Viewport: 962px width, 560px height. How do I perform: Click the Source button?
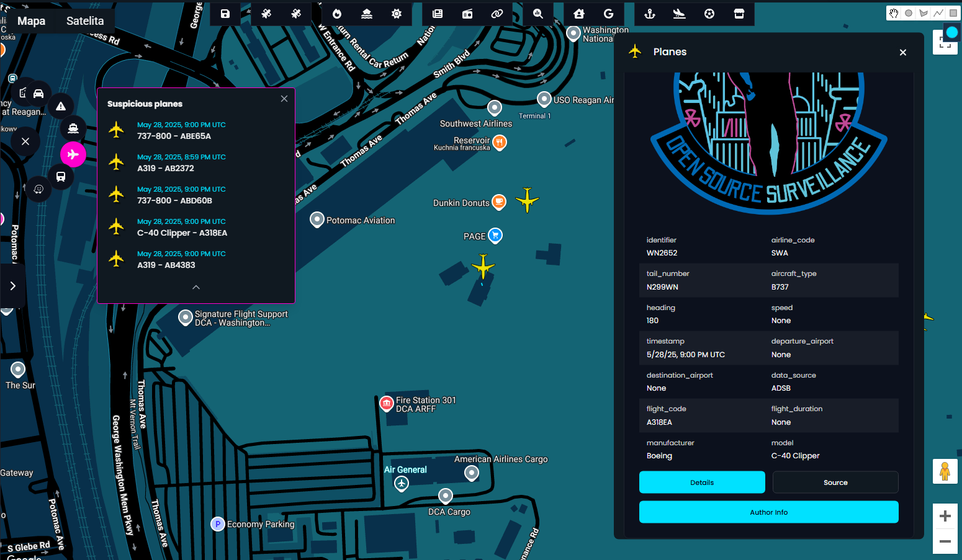pos(835,482)
